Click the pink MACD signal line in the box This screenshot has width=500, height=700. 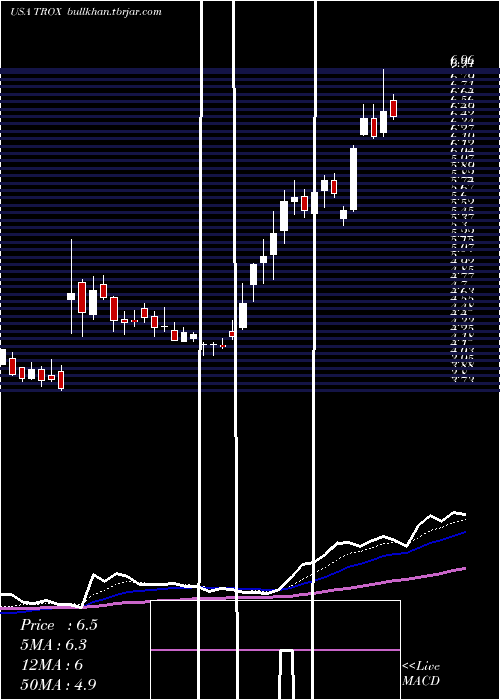(x=275, y=650)
